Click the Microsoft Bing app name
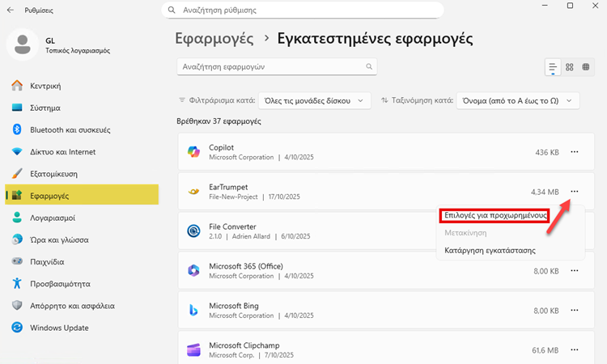The width and height of the screenshot is (607, 364). (233, 306)
